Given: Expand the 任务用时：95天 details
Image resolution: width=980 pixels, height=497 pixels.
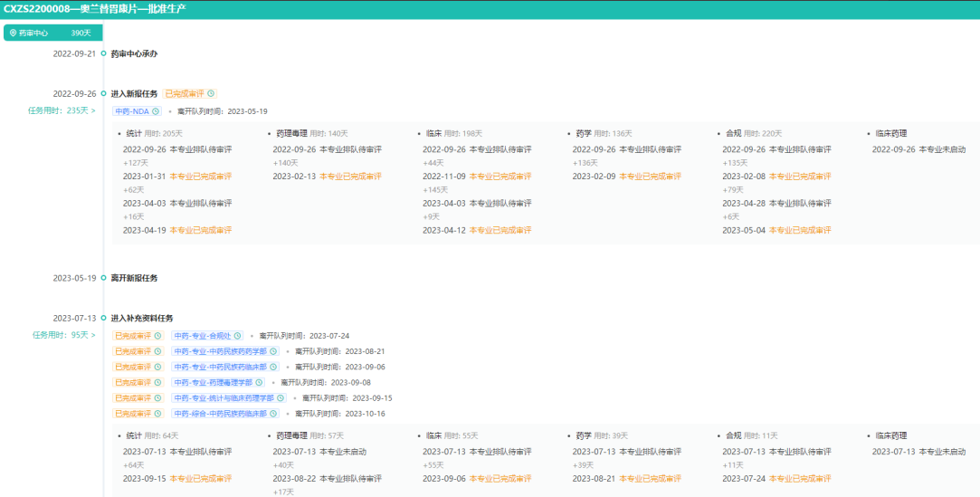Looking at the screenshot, I should point(63,335).
